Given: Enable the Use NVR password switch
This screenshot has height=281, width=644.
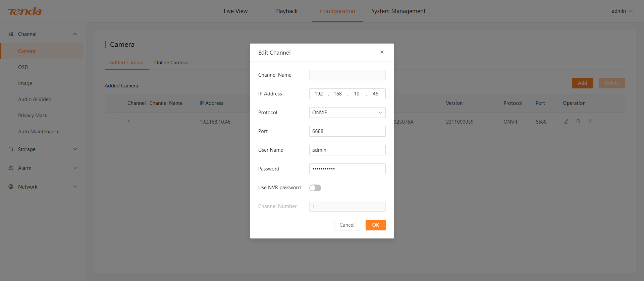Looking at the screenshot, I should (x=315, y=188).
